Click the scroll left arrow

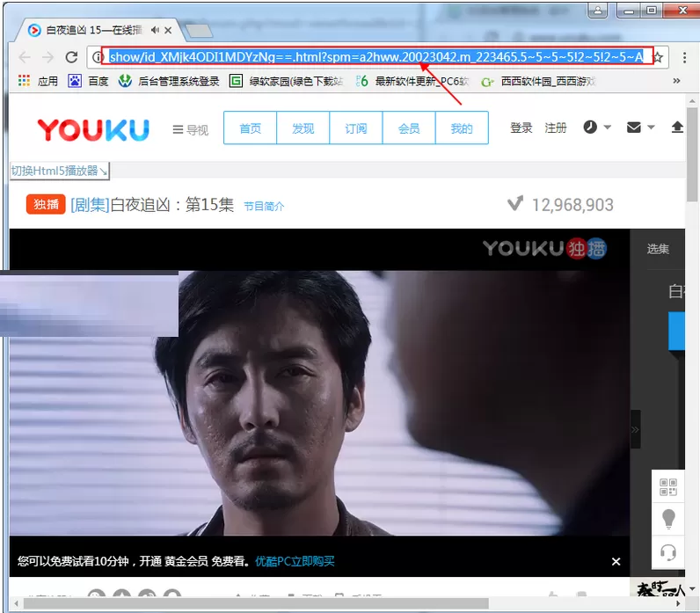click(16, 603)
